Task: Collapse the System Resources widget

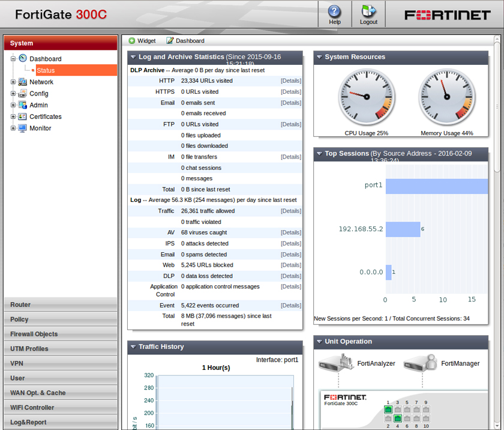Action: point(319,57)
